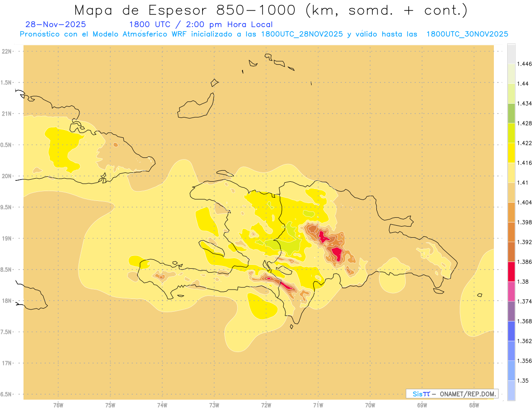Screen dimensions: 532x411
Task: Click the 21N latitude axis label
Action: pyautogui.click(x=6, y=114)
